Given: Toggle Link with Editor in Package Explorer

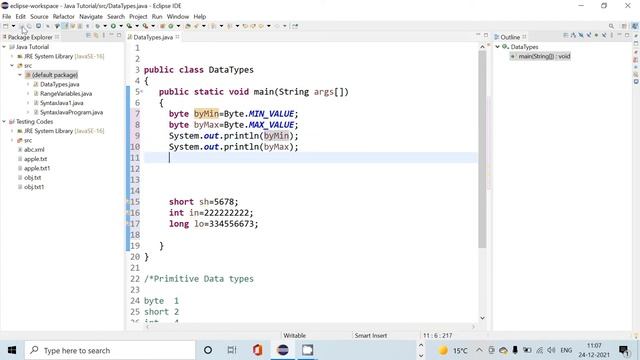Looking at the screenshot, I should [96, 36].
